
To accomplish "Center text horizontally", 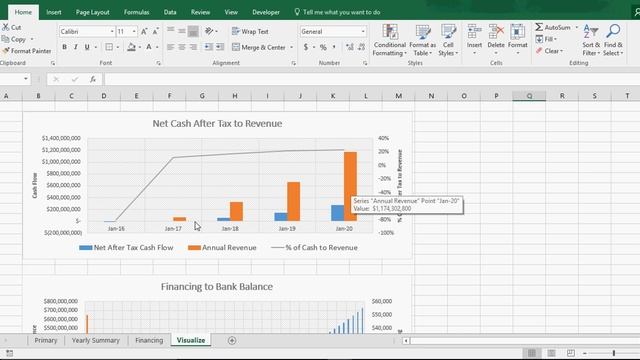I will pos(182,47).
